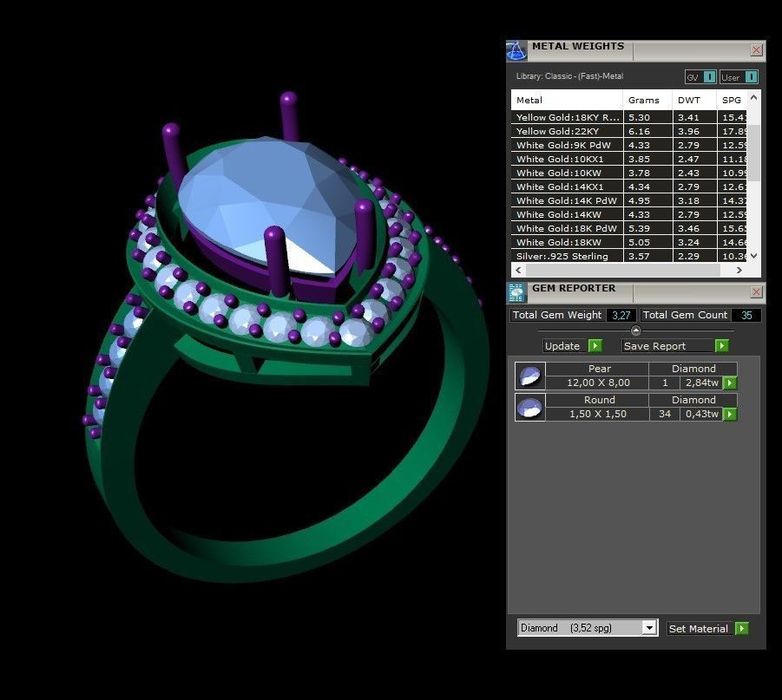
Task: Select the White Gold:18K PdW row
Action: 629,228
